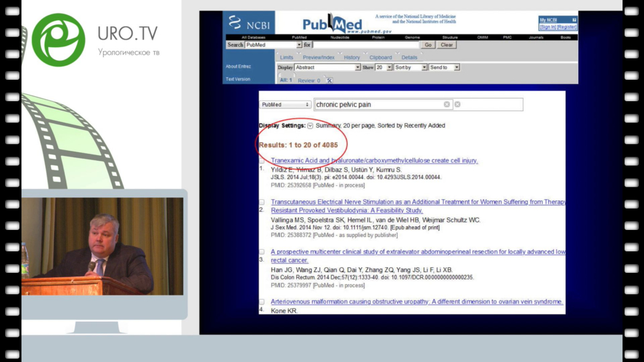Viewport: 644px width, 362px height.
Task: Expand the Sort by dropdown
Action: (x=410, y=67)
